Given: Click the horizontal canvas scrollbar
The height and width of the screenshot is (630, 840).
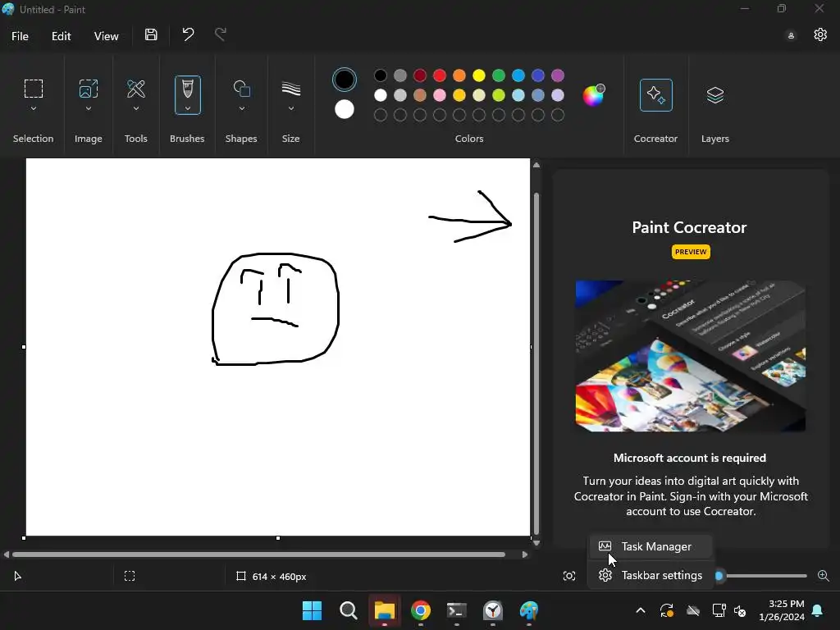Looking at the screenshot, I should click(258, 555).
